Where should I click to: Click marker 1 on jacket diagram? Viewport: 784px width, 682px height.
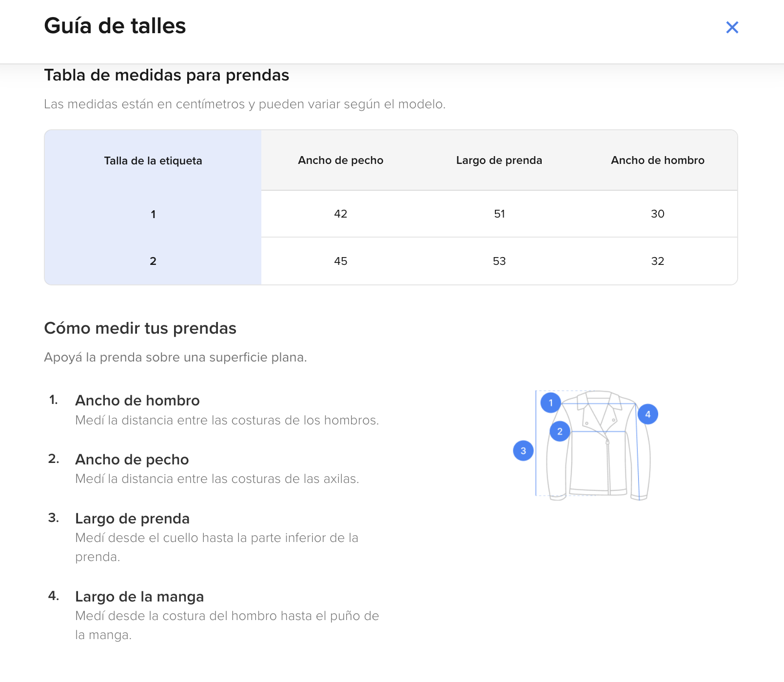pos(550,402)
